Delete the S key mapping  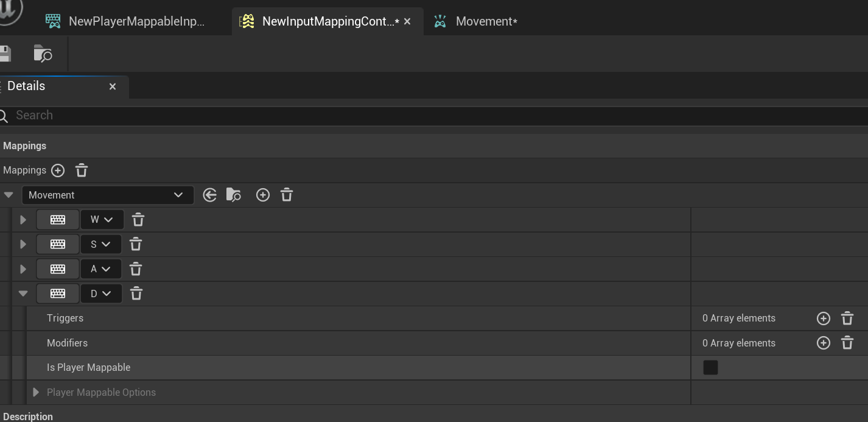pos(136,244)
